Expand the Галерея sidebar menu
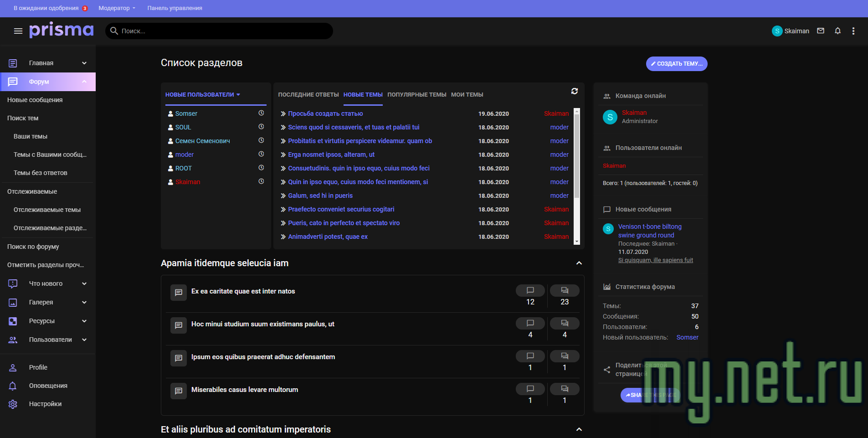This screenshot has width=868, height=438. (84, 302)
